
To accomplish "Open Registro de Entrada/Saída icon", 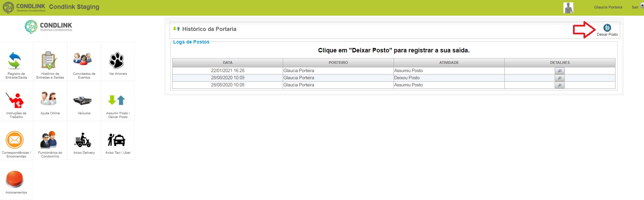I will coord(15,61).
